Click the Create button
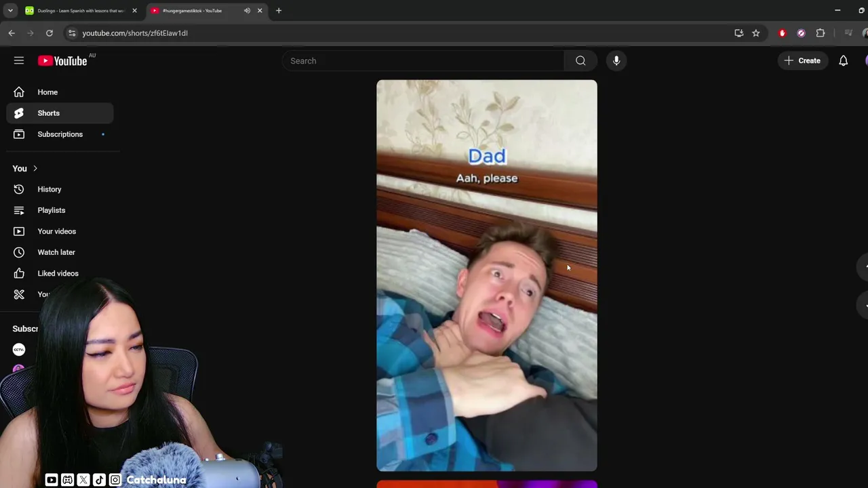This screenshot has height=488, width=868. tap(803, 61)
